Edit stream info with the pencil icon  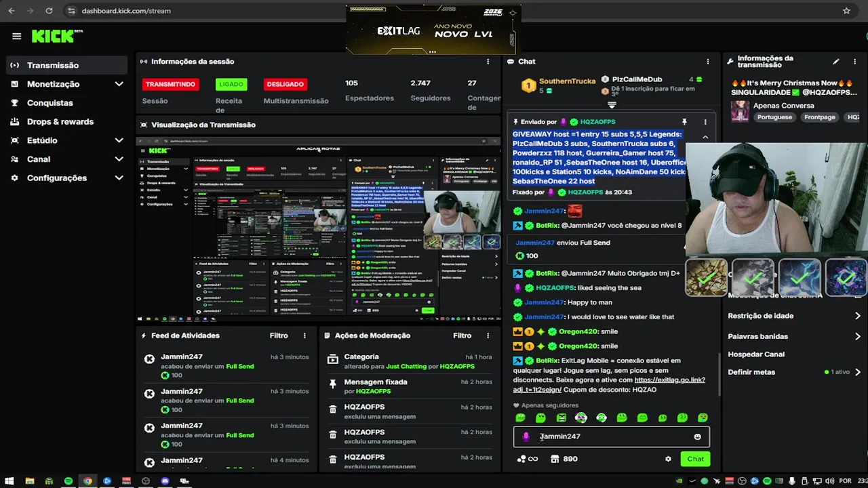pos(836,62)
